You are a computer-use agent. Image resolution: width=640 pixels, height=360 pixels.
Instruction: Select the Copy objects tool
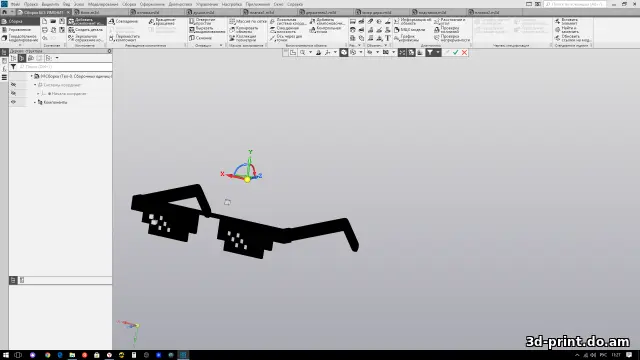click(x=244, y=30)
